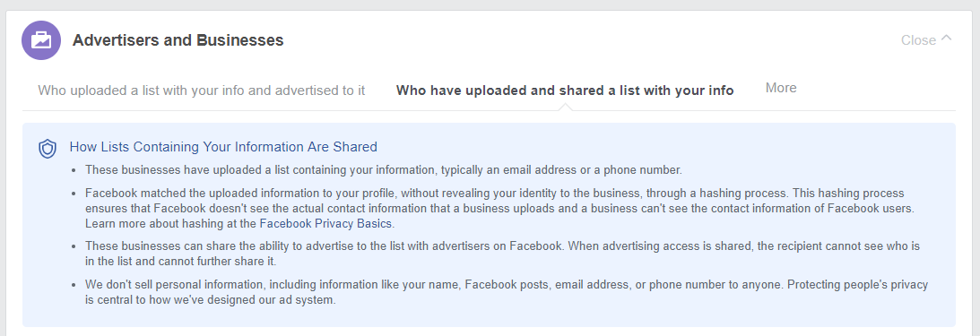980x336 pixels.
Task: Click the bullet about businesses uploading a list
Action: [384, 170]
